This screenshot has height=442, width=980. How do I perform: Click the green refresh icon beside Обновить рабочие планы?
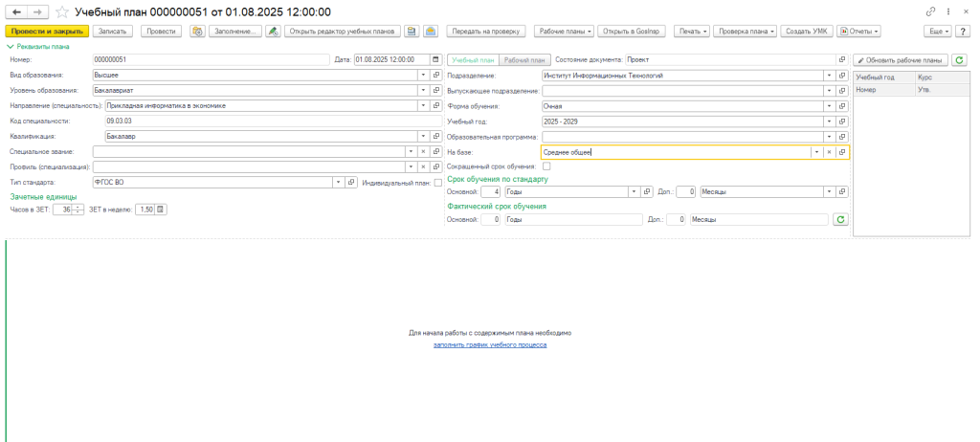pos(959,59)
